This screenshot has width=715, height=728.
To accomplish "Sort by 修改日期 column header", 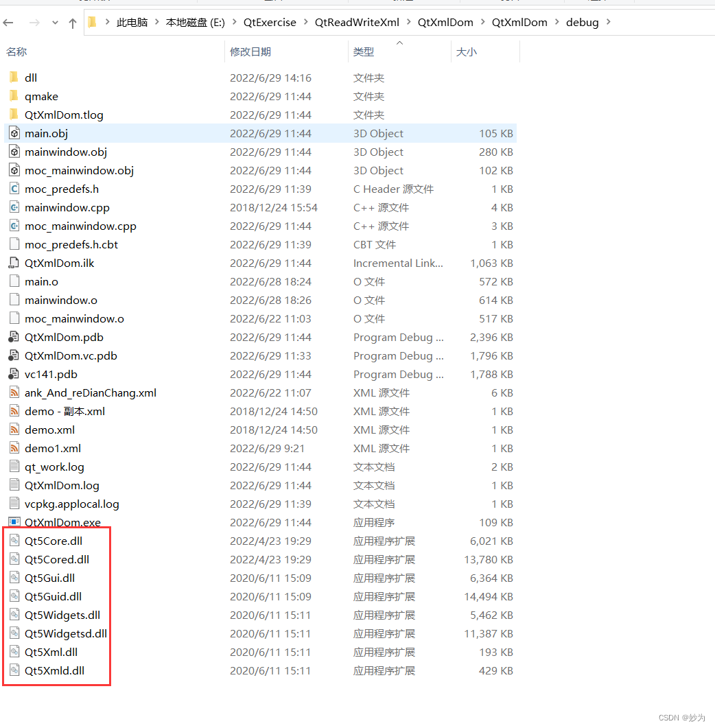I will coord(250,51).
